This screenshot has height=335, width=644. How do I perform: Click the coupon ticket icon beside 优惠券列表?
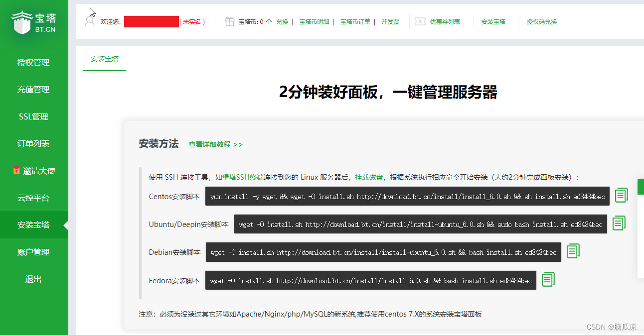[x=420, y=21]
